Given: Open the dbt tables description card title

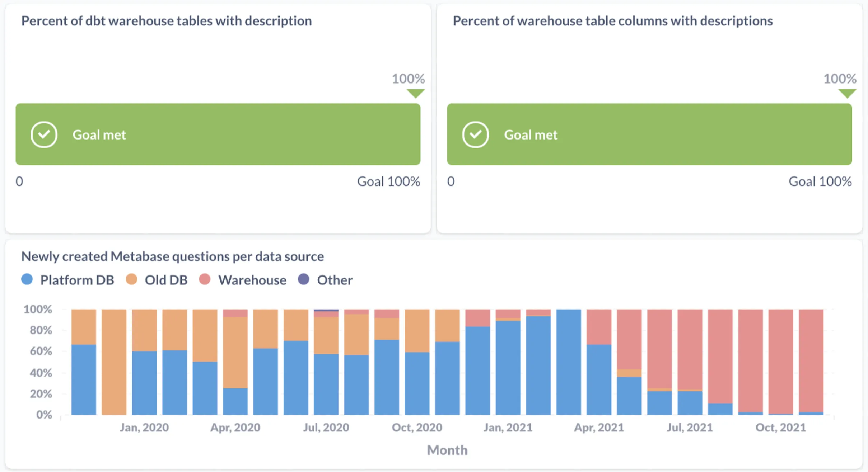Looking at the screenshot, I should point(166,21).
